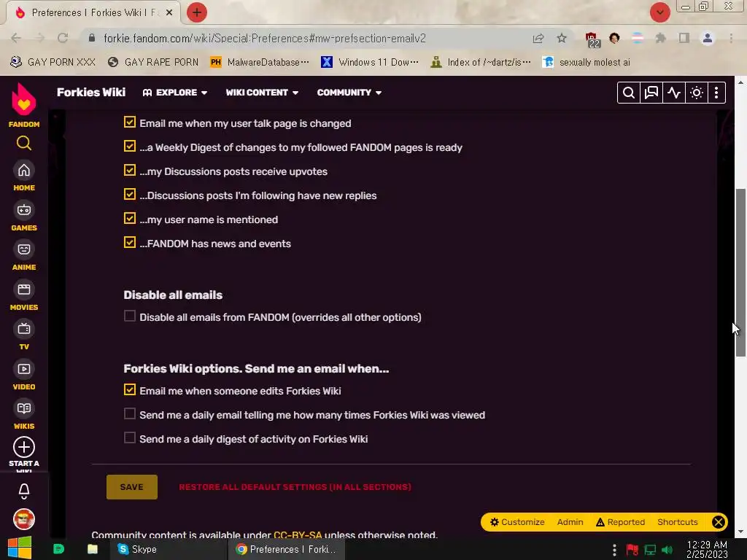Open the notifications bell icon
The width and height of the screenshot is (747, 560).
pos(24,491)
